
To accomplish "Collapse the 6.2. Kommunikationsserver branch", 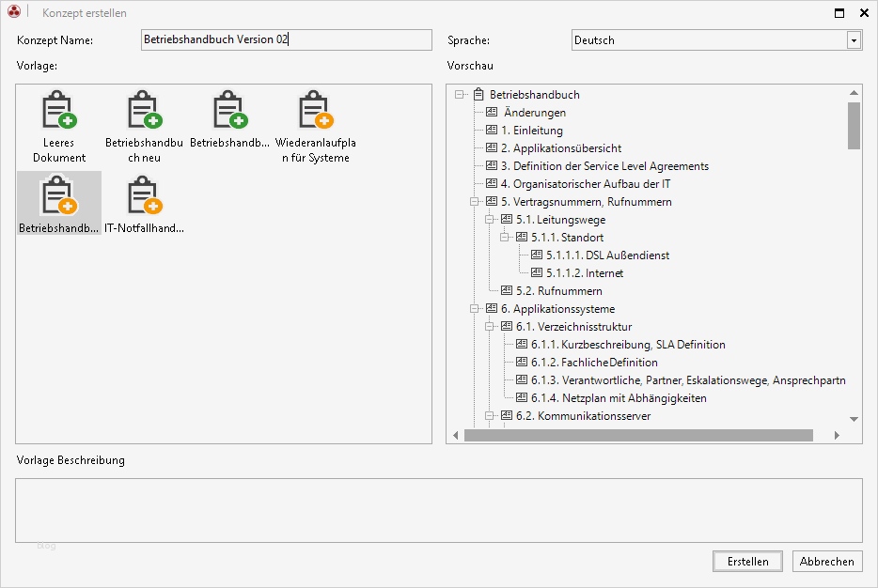I will pyautogui.click(x=490, y=416).
